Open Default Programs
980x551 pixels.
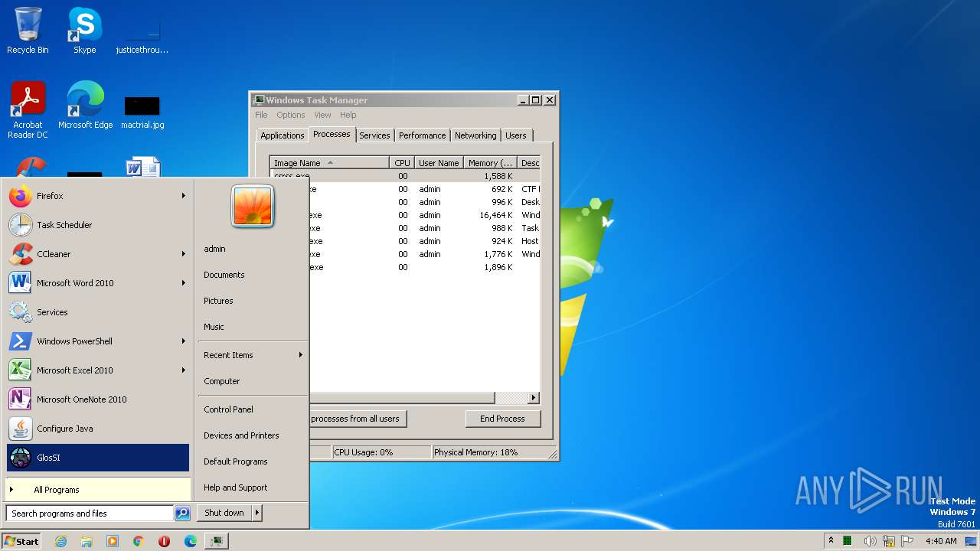253,461
